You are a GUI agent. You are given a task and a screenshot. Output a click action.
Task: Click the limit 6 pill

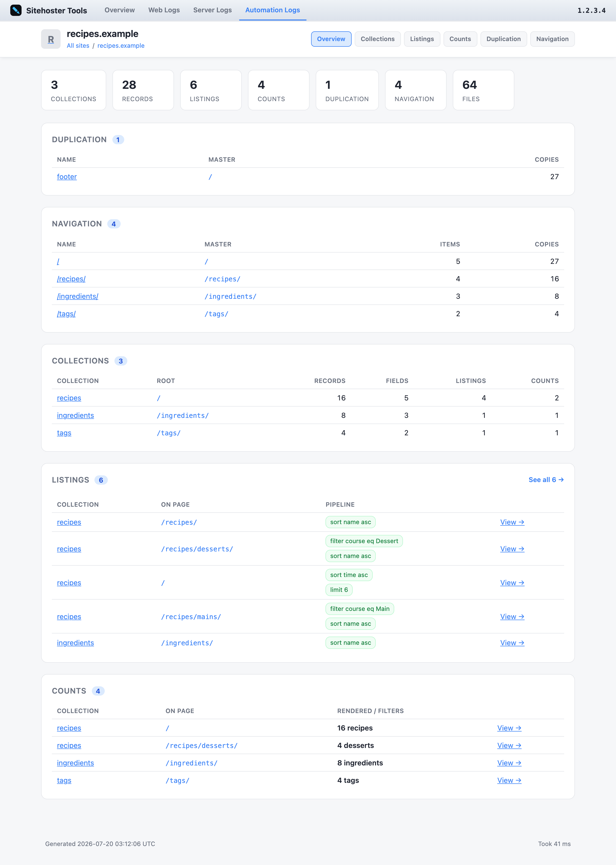click(339, 590)
